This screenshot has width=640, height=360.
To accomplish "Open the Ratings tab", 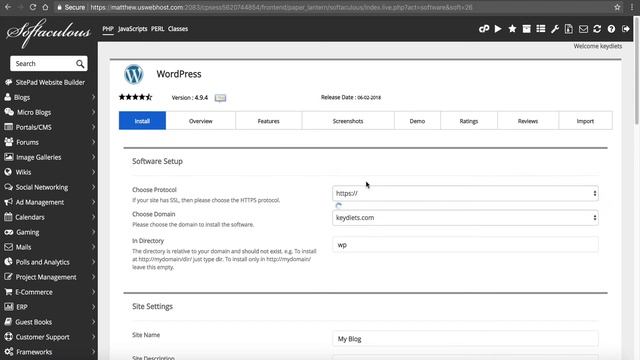I will [469, 121].
